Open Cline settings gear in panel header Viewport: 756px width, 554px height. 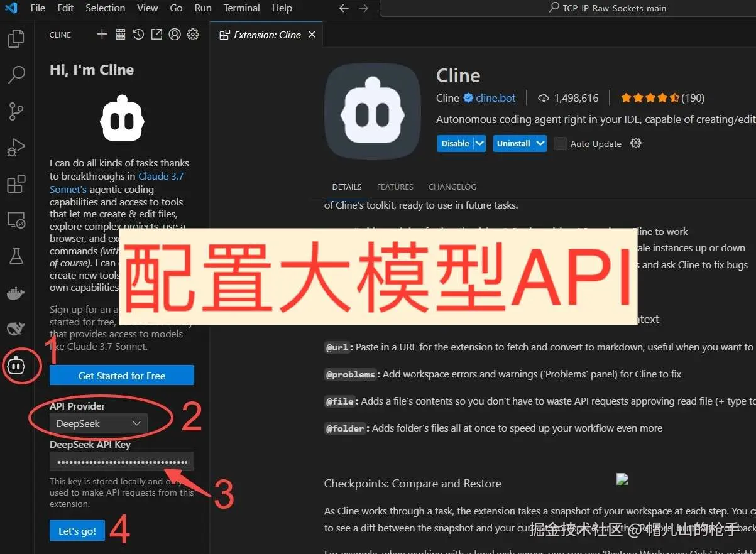193,34
